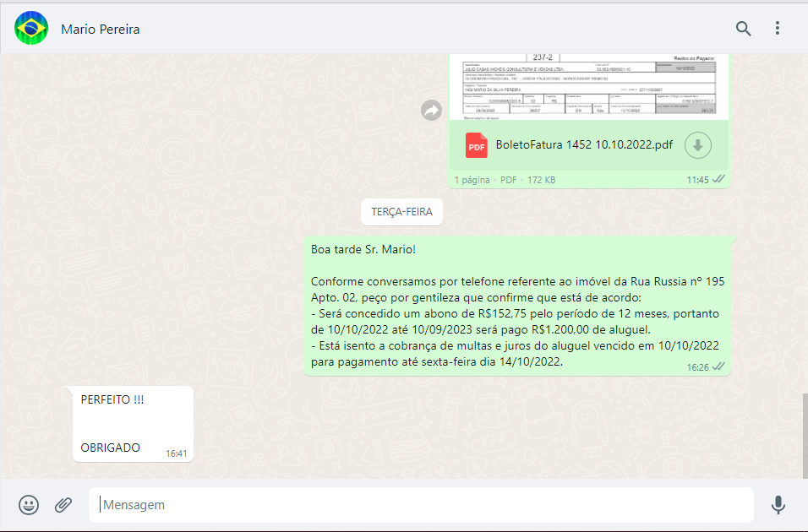Open the three-dot chat menu

(778, 29)
